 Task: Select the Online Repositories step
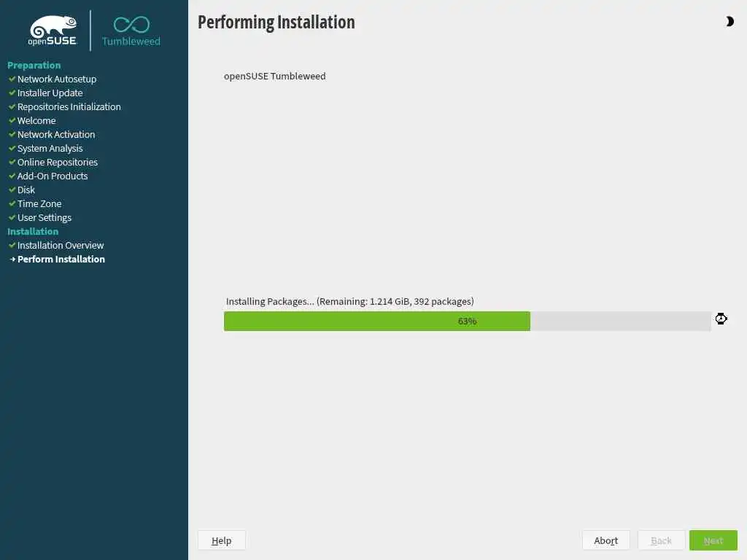click(58, 163)
